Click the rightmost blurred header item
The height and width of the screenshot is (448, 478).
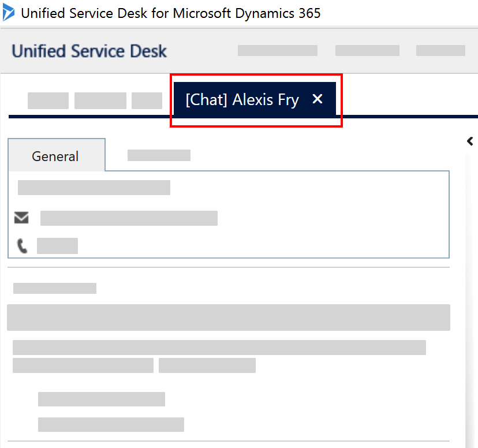[440, 51]
